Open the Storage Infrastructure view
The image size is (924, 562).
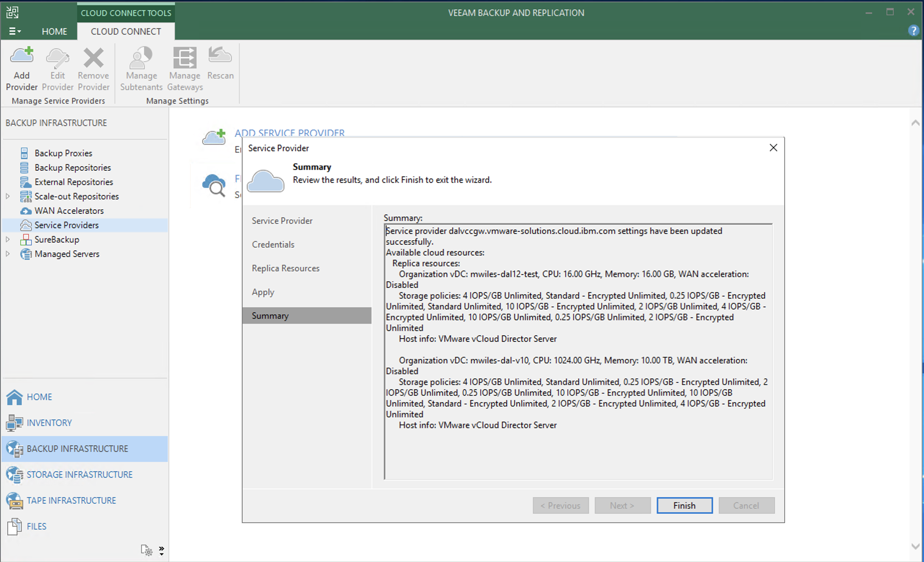tap(79, 474)
